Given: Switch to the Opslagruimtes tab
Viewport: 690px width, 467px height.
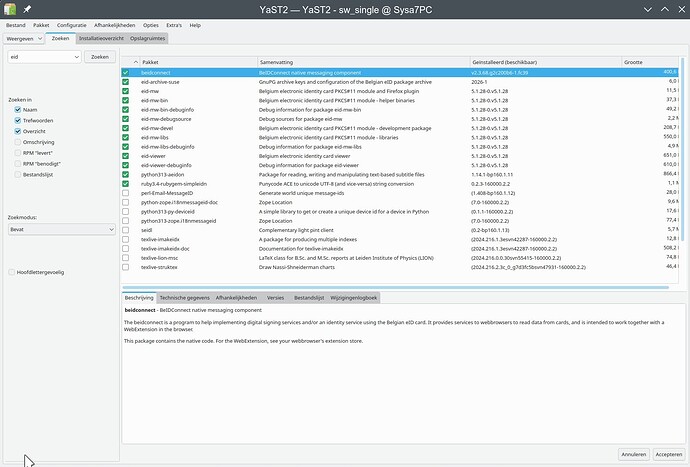Looking at the screenshot, I should pos(147,38).
